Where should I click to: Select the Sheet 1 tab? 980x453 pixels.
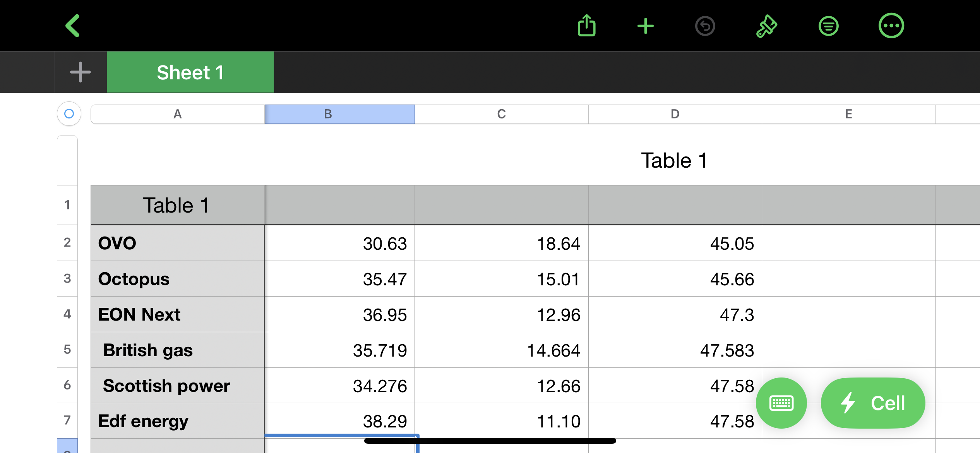[x=190, y=72]
